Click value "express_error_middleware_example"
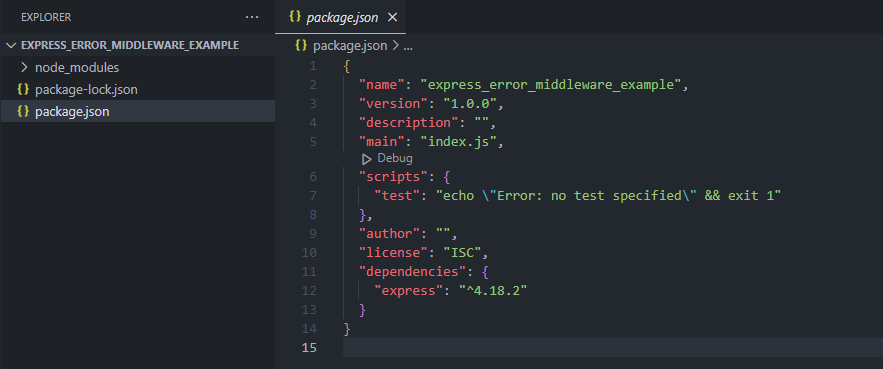The width and height of the screenshot is (883, 369). point(551,85)
